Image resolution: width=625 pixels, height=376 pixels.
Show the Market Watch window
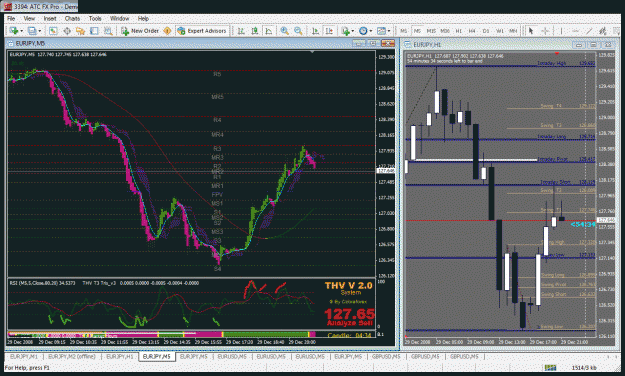click(53, 31)
